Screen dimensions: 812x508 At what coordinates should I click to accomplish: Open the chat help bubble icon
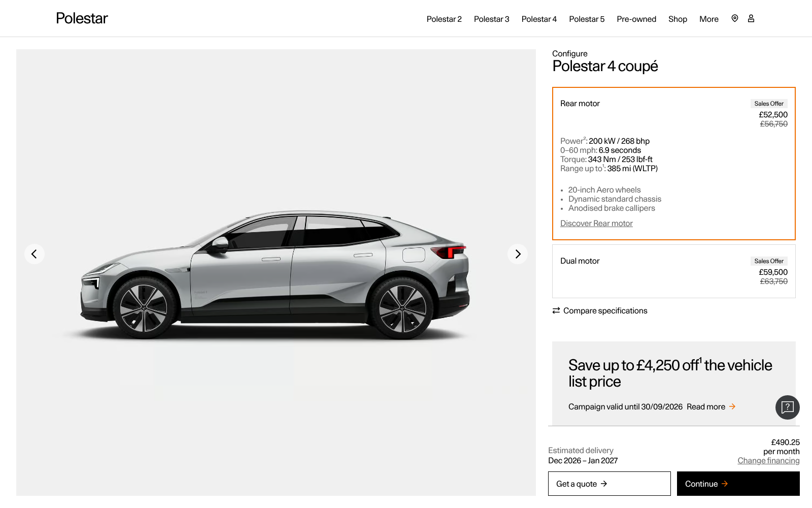788,407
